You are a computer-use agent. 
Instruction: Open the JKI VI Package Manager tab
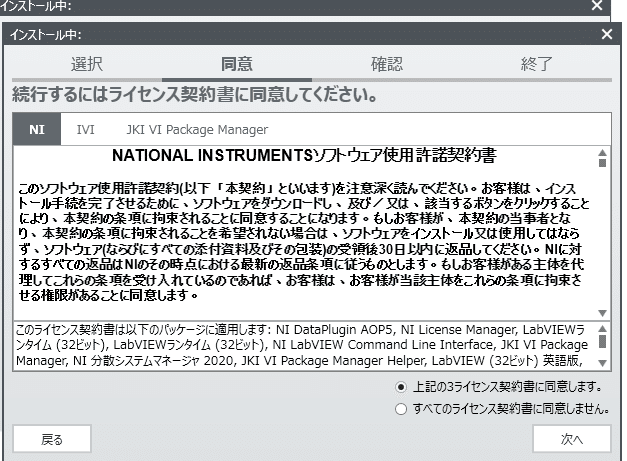coord(197,130)
